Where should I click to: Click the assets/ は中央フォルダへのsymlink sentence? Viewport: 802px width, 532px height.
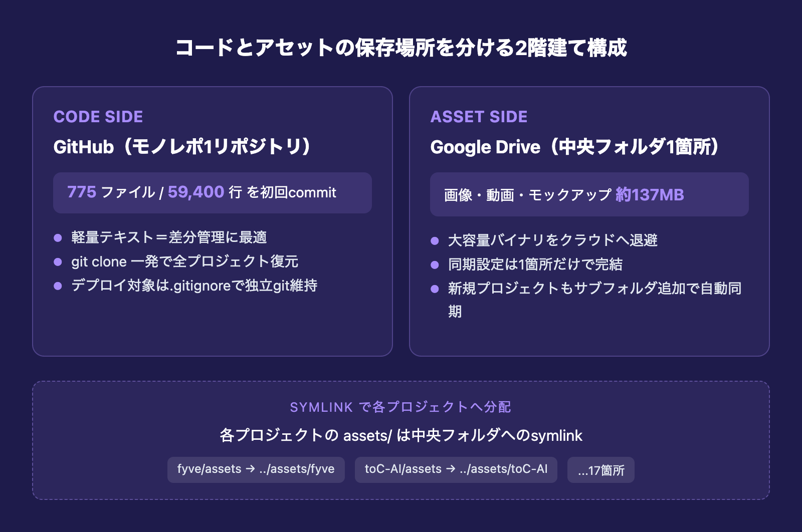[x=400, y=435]
